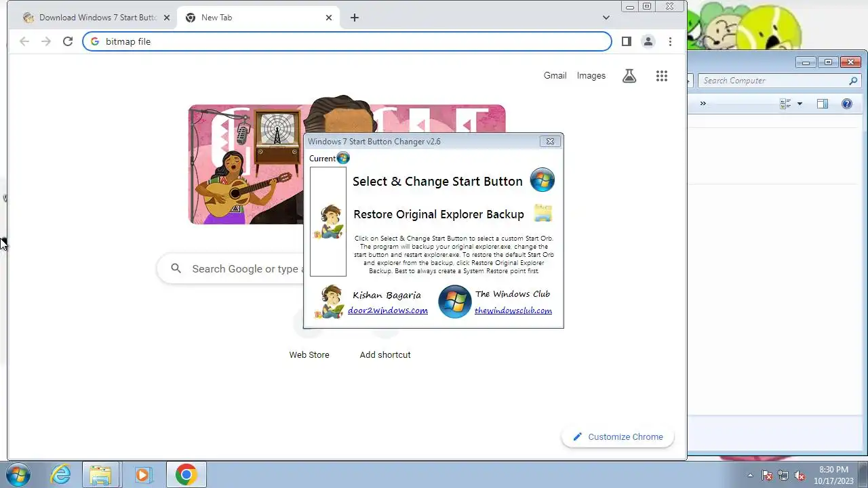Click the Select & Change Start Button orb icon

pos(542,180)
